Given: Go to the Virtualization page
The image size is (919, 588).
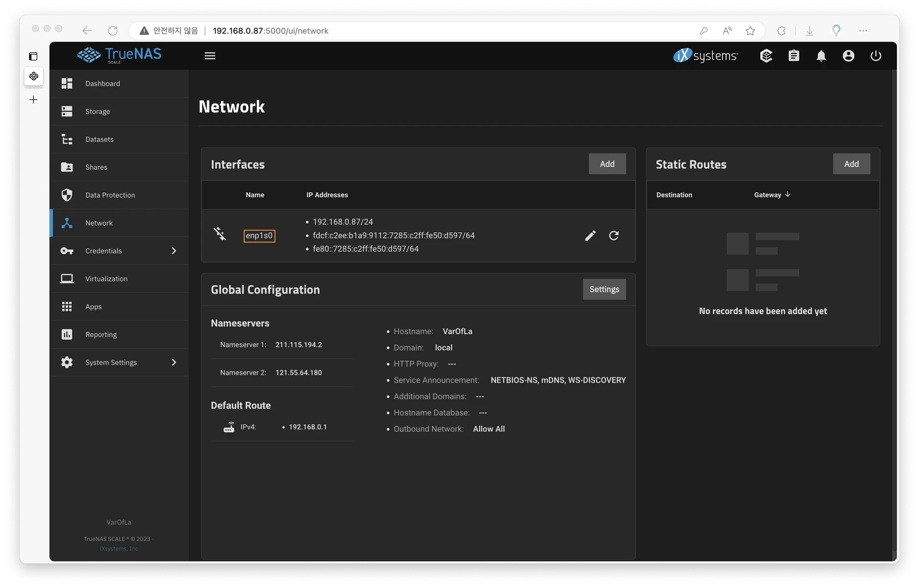Looking at the screenshot, I should (106, 279).
